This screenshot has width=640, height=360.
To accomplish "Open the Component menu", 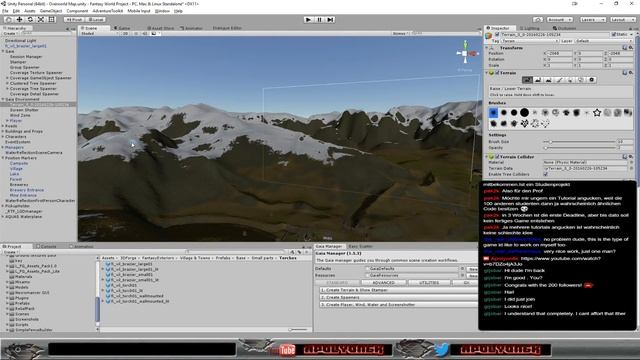I will coord(77,11).
